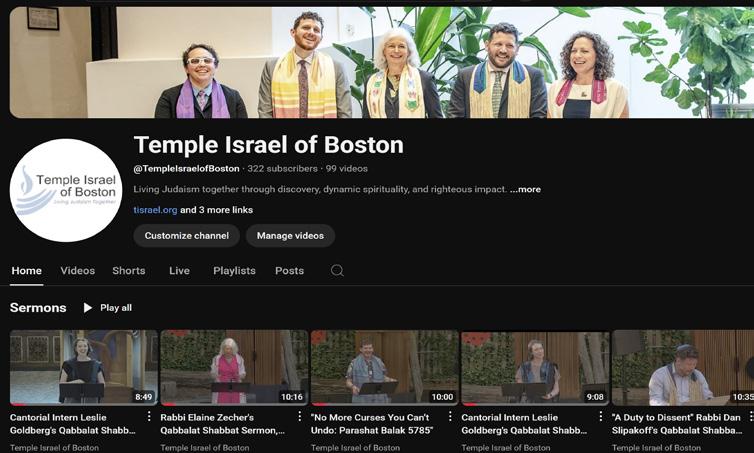Open the Live tab
This screenshot has height=453, width=754.
[x=179, y=271]
